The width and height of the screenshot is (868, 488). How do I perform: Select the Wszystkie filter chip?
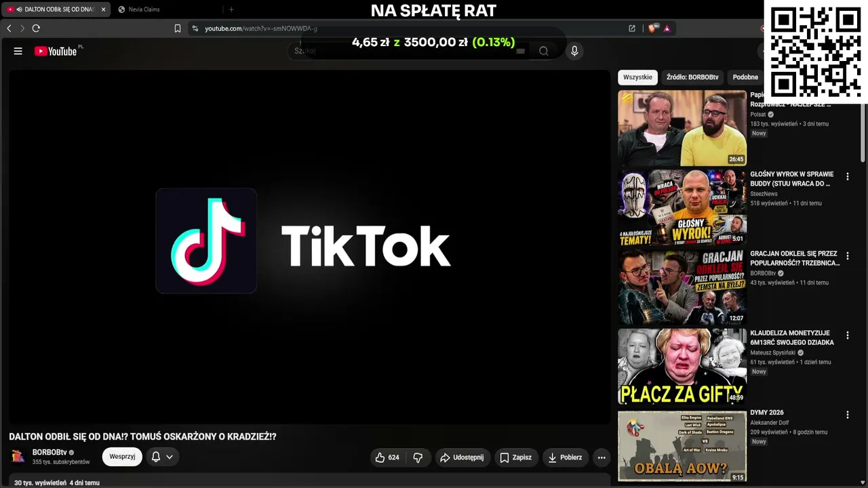[x=637, y=77]
